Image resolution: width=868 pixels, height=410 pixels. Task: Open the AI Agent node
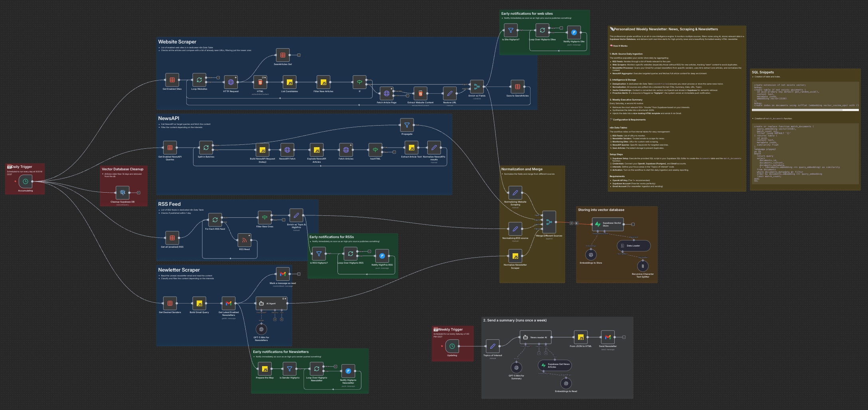point(271,304)
